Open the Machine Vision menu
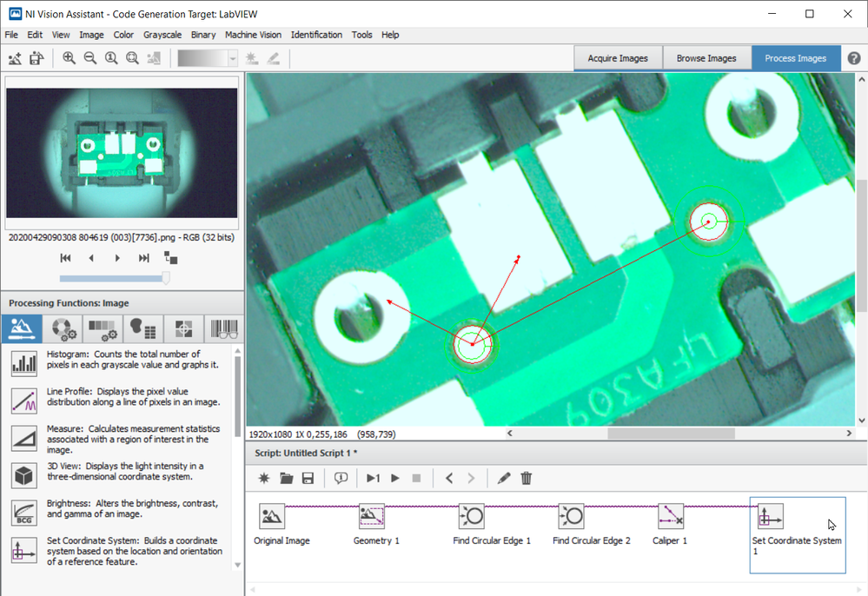Viewport: 868px width, 596px height. pos(253,35)
